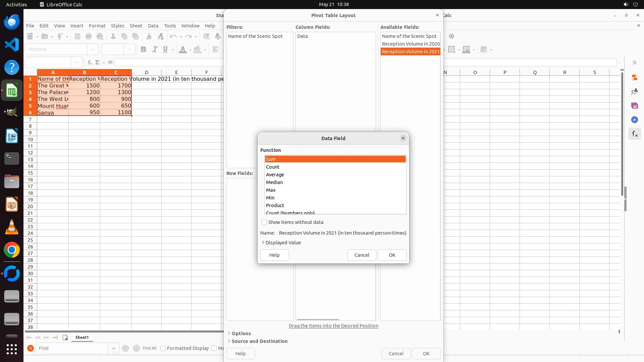Select Average in the Function list

[275, 175]
